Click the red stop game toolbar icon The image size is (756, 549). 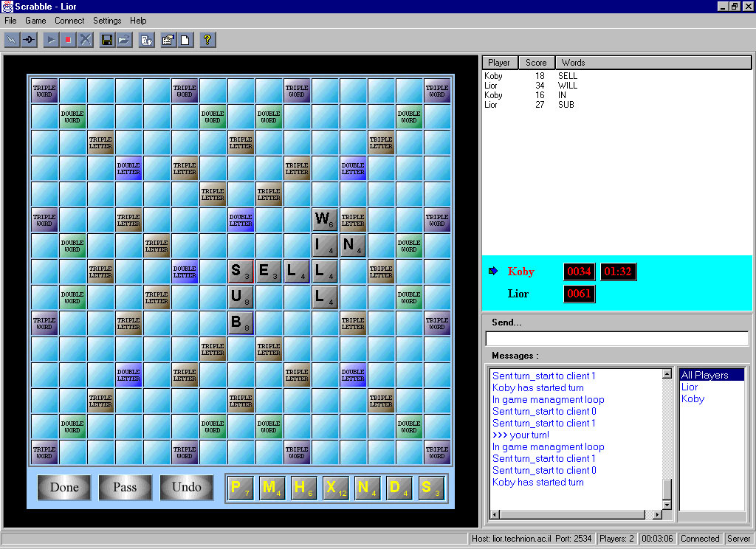[68, 40]
